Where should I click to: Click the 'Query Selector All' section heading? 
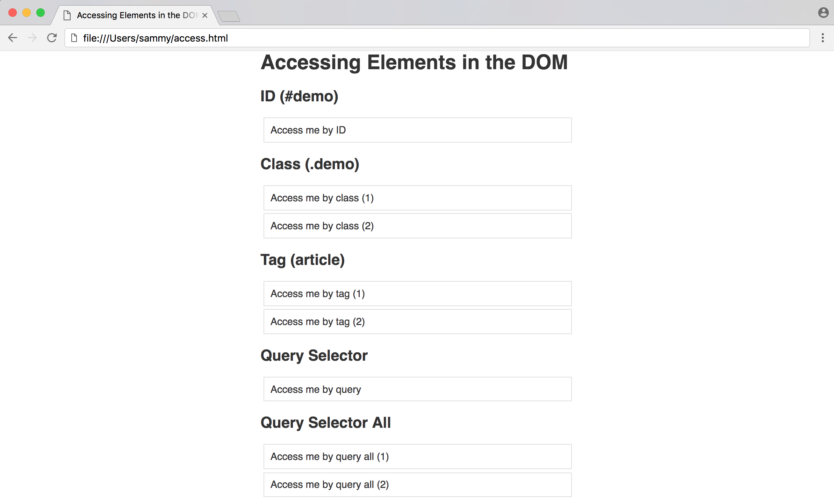(x=325, y=422)
